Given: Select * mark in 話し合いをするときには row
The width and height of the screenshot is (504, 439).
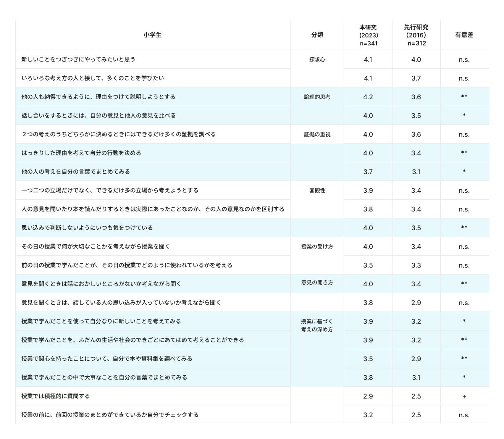Looking at the screenshot, I should (x=464, y=115).
